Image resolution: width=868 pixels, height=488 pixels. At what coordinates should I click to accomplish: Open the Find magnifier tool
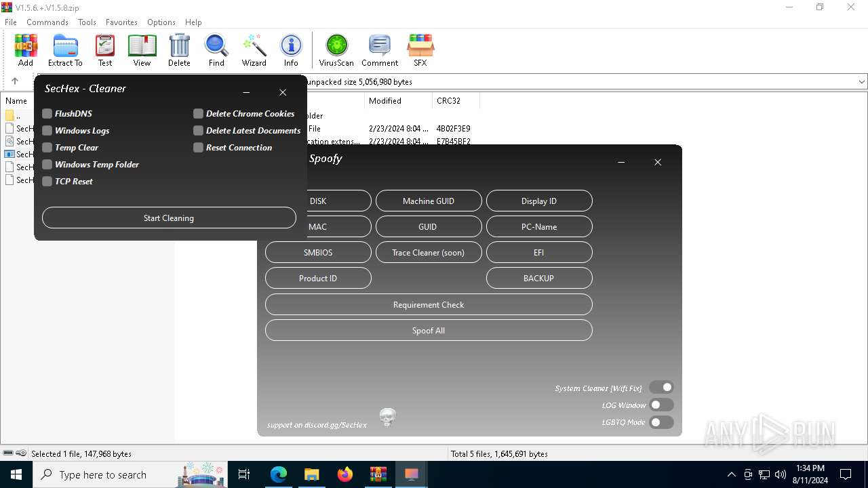[x=216, y=51]
